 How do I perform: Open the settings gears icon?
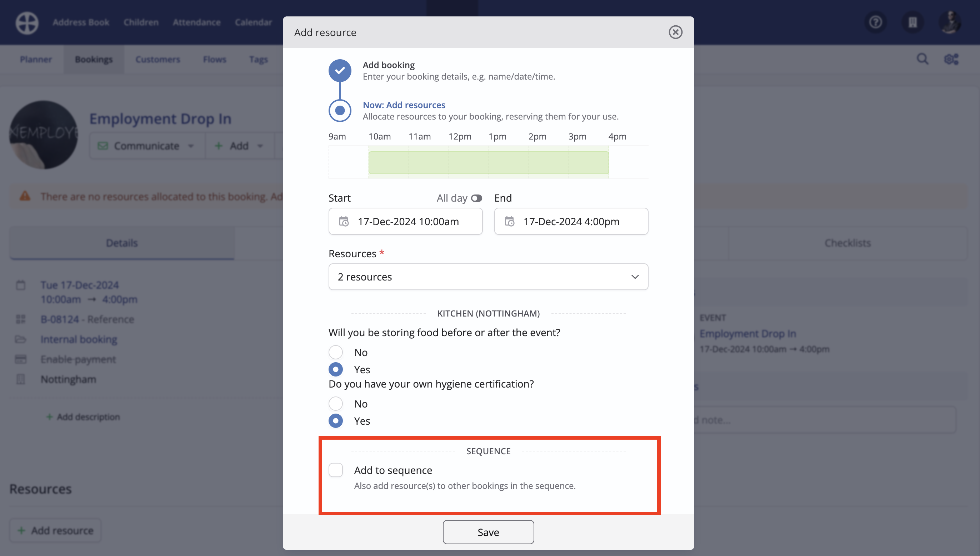[951, 59]
